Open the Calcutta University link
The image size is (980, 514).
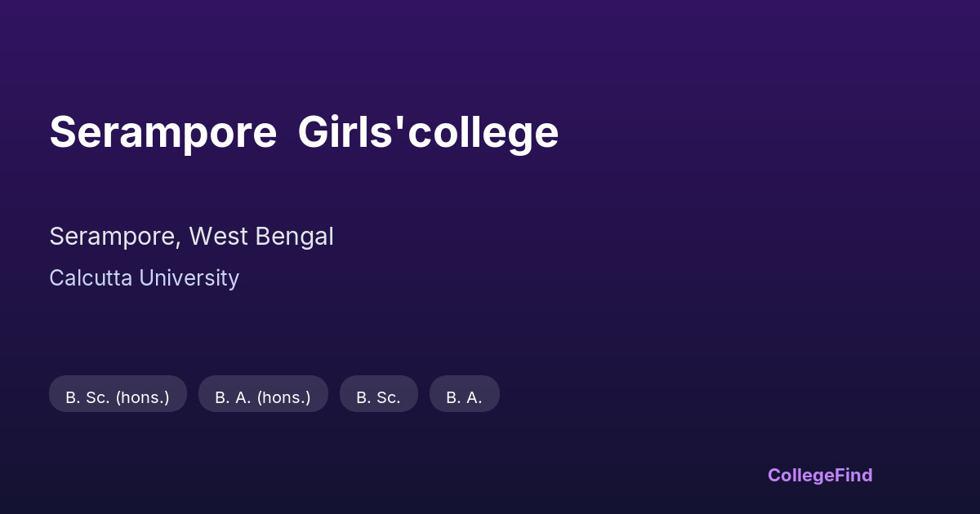[144, 278]
